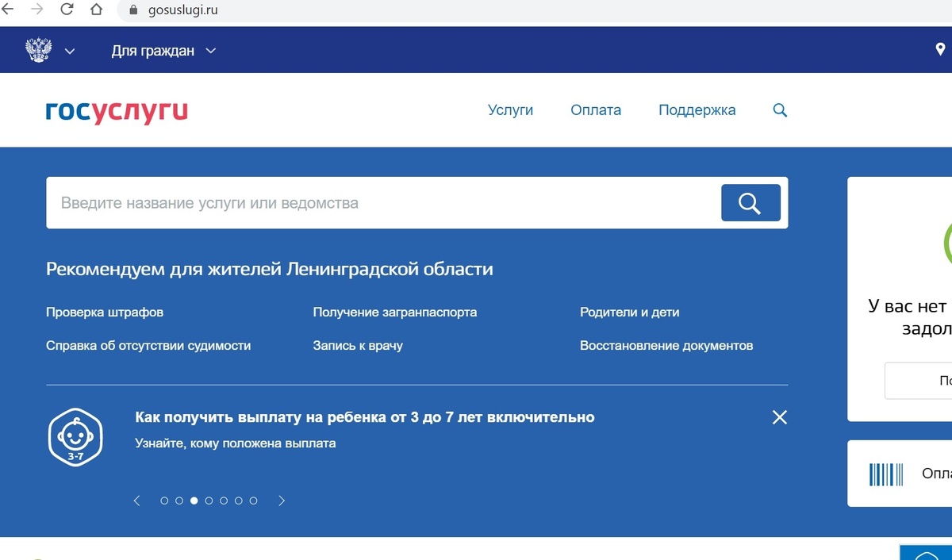Select the fourth carousel dot
Image resolution: width=952 pixels, height=560 pixels.
click(209, 501)
